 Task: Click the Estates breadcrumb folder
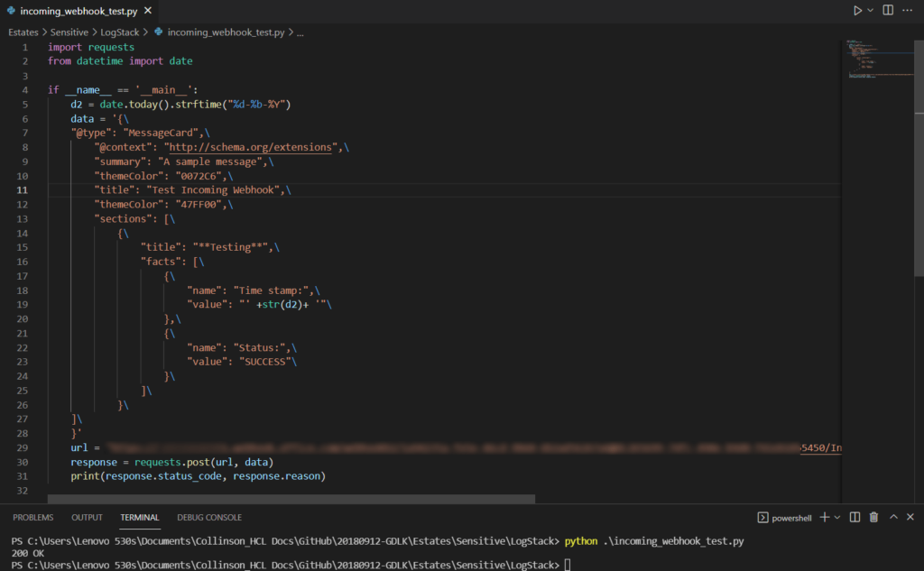23,32
